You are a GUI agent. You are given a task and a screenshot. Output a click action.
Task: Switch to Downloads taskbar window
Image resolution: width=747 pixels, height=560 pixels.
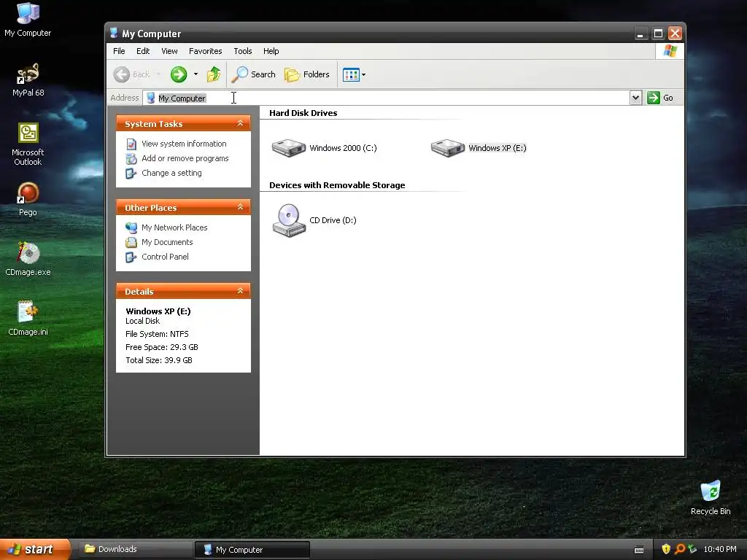tap(135, 549)
